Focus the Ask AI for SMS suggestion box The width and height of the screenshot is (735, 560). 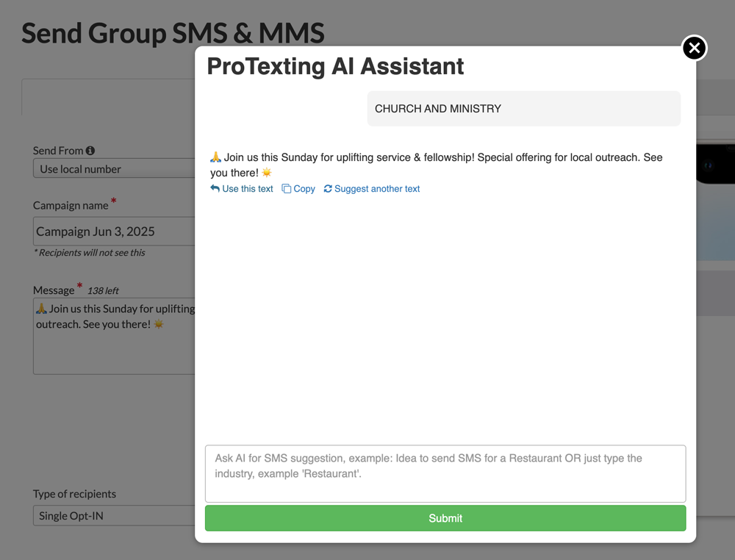445,473
